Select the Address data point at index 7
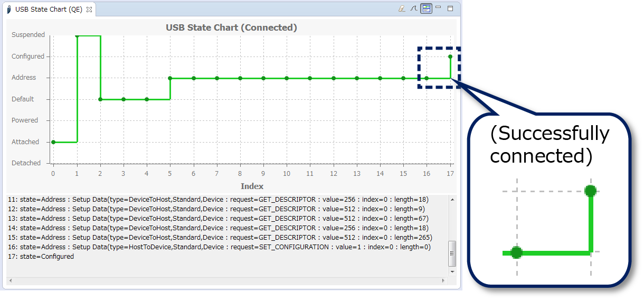644x301 pixels. [x=217, y=78]
